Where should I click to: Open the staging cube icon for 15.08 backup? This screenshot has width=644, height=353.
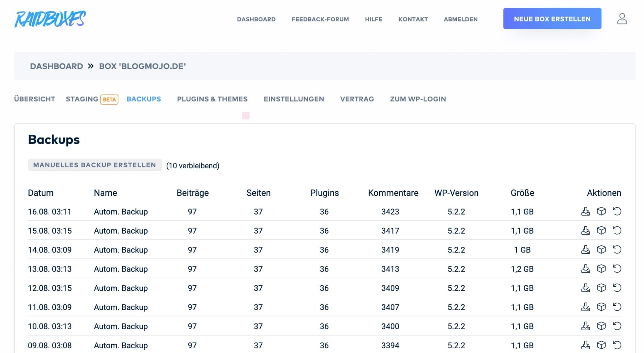tap(601, 230)
